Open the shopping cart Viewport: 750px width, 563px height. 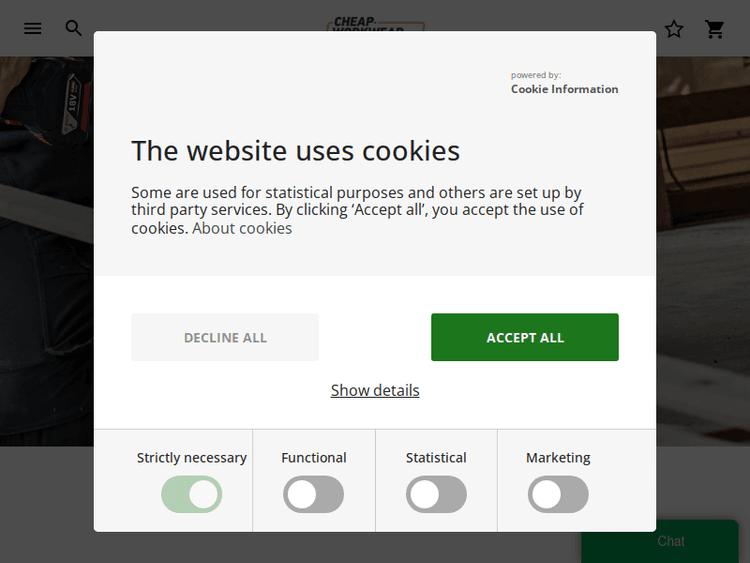click(715, 29)
